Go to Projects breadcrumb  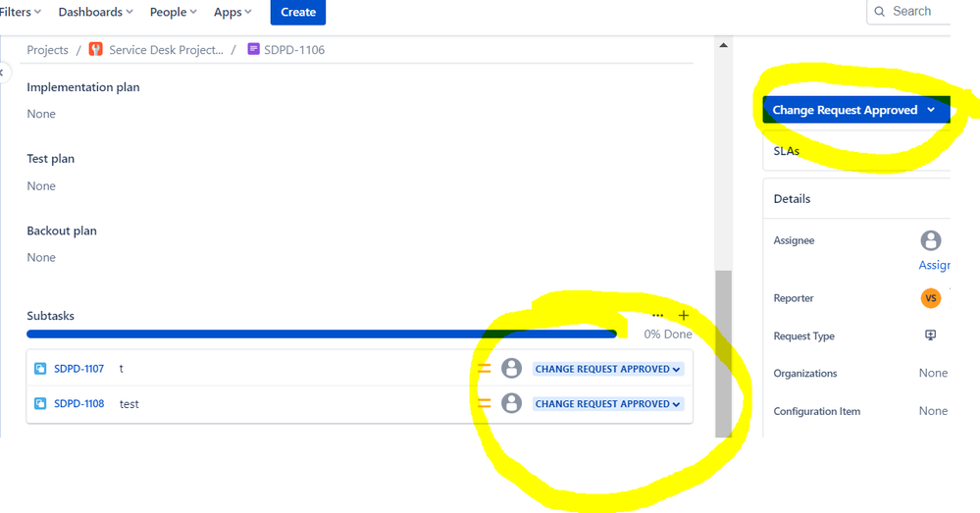tap(47, 50)
